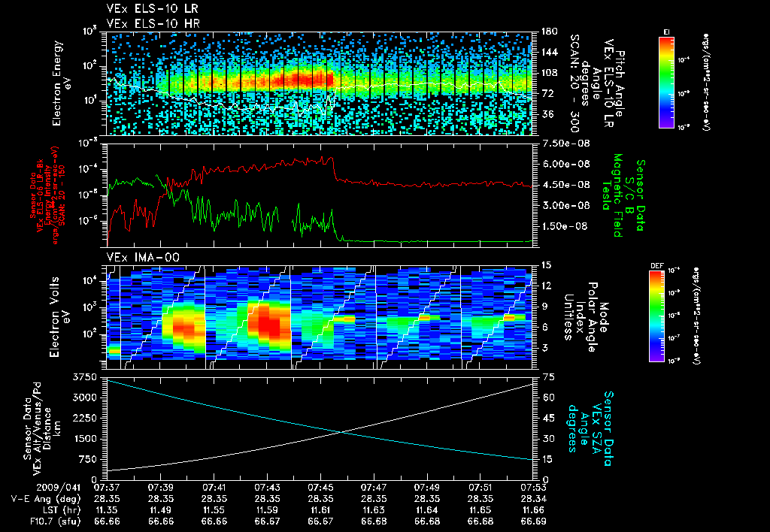Click the 'Pitch Angle' axis label

pyautogui.click(x=620, y=83)
